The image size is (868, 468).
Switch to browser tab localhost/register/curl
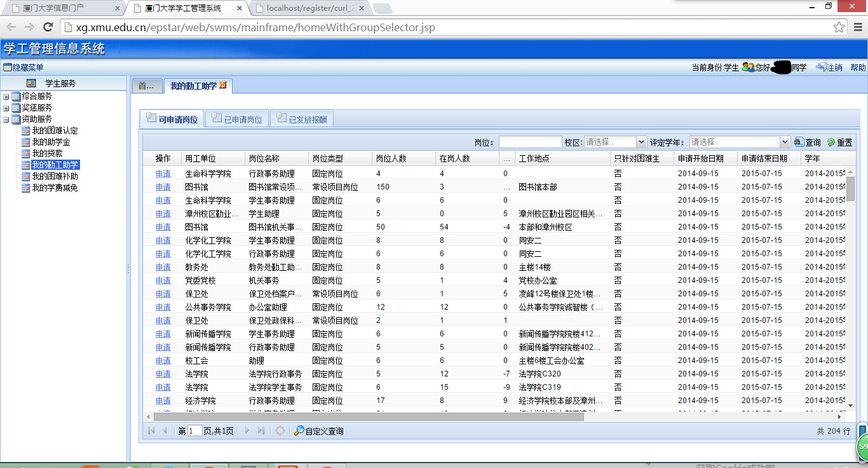(310, 8)
